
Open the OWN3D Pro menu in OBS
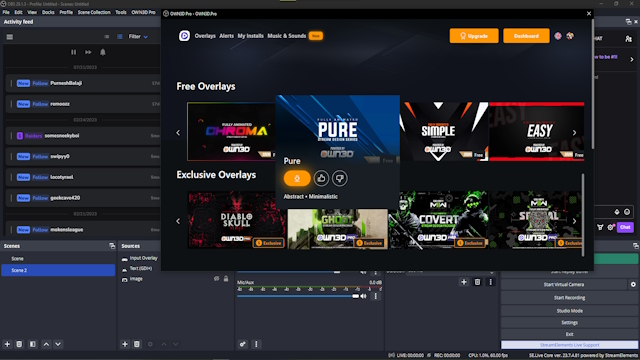tap(143, 12)
